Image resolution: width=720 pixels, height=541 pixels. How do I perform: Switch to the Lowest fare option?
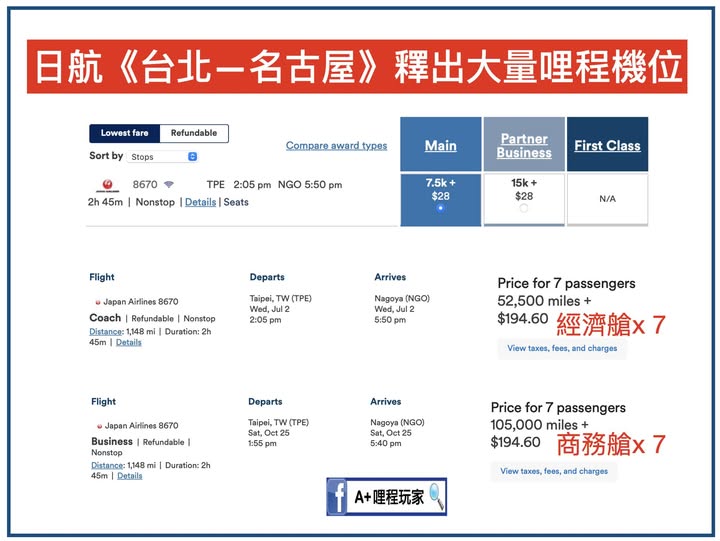(x=124, y=133)
